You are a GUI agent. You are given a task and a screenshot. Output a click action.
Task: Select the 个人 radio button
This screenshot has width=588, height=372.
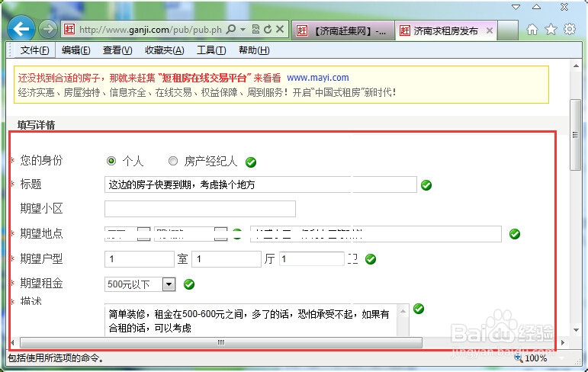point(111,161)
